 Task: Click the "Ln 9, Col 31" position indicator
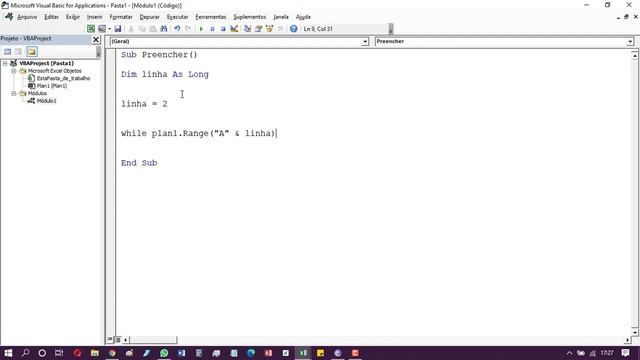[318, 29]
